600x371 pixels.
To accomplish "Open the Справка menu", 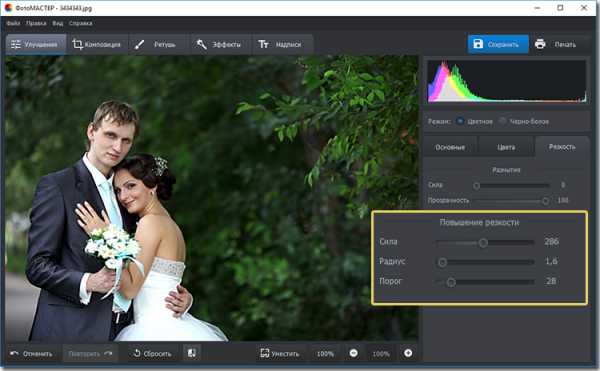I will click(x=80, y=23).
